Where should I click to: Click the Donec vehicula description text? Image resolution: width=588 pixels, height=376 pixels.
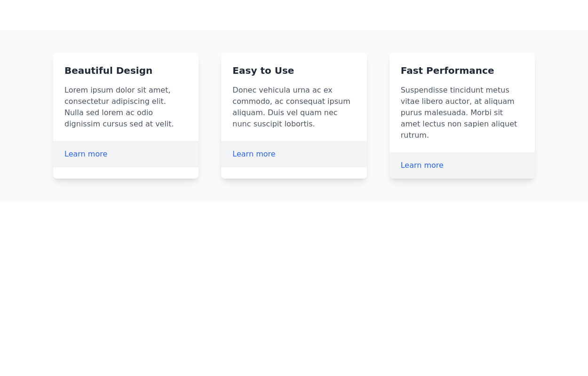291,107
